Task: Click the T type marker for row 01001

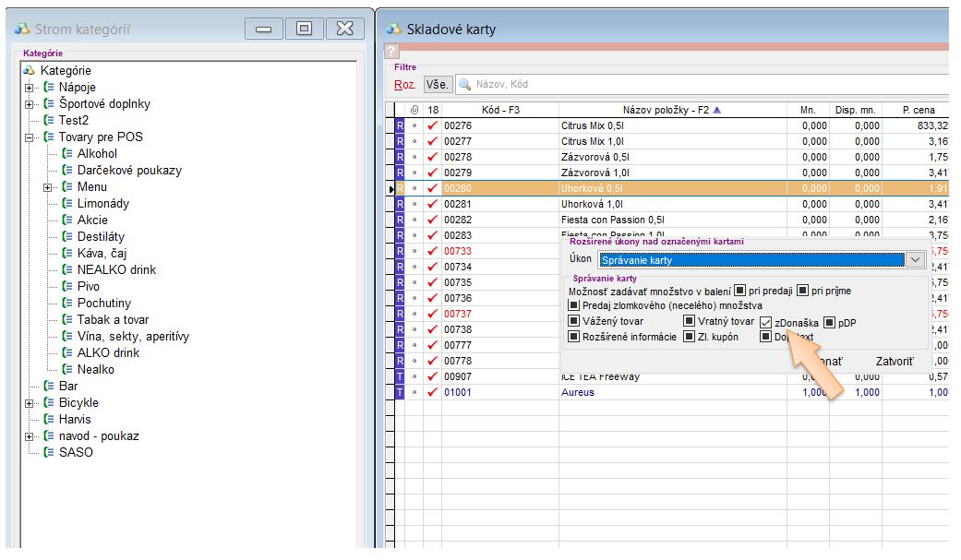Action: [400, 392]
